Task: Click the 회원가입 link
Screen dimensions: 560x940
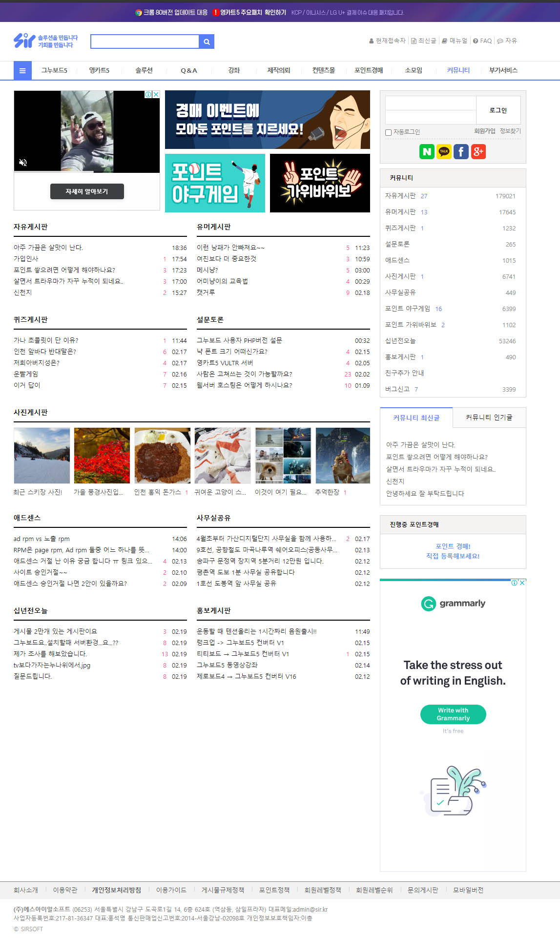Action: click(484, 131)
